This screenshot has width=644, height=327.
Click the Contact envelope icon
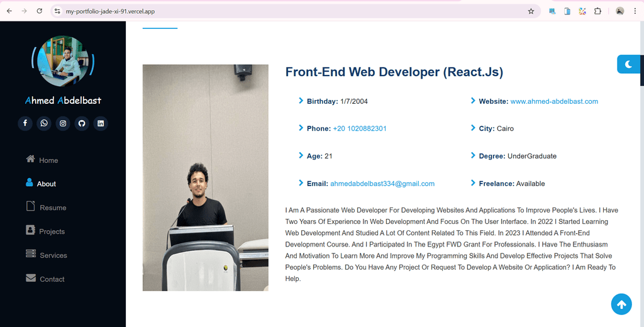(31, 278)
